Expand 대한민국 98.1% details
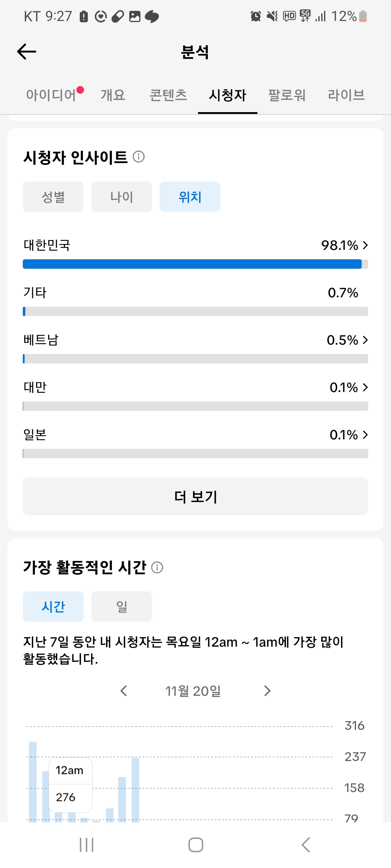Viewport: 391px width, 868px height. (x=365, y=245)
